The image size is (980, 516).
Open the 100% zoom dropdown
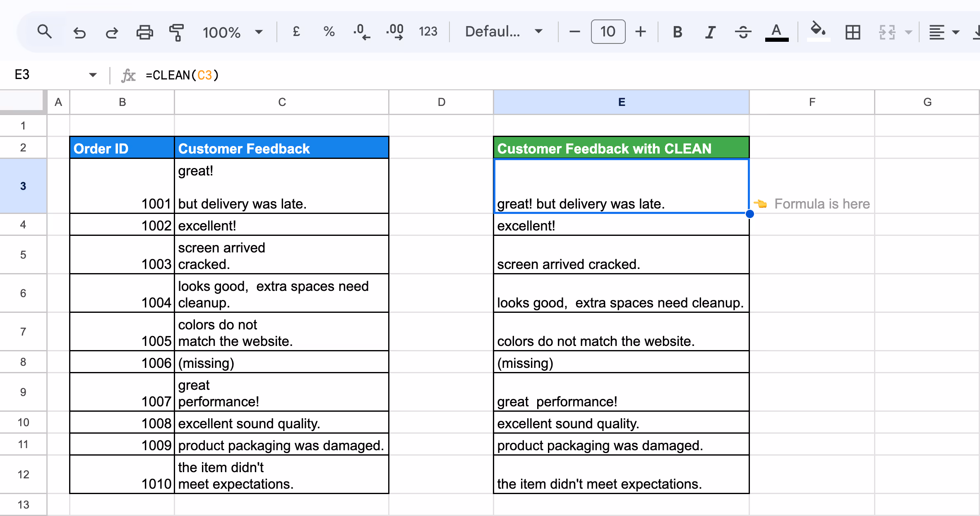[x=232, y=32]
